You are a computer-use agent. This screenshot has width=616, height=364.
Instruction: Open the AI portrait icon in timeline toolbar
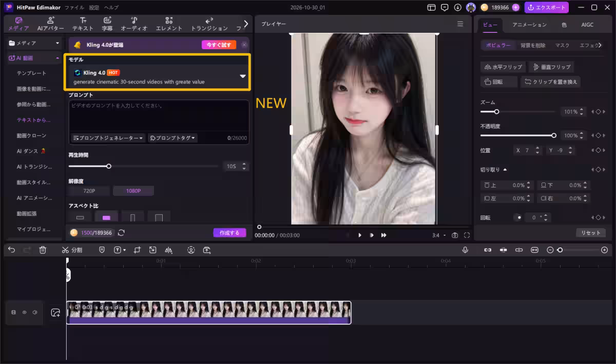191,250
